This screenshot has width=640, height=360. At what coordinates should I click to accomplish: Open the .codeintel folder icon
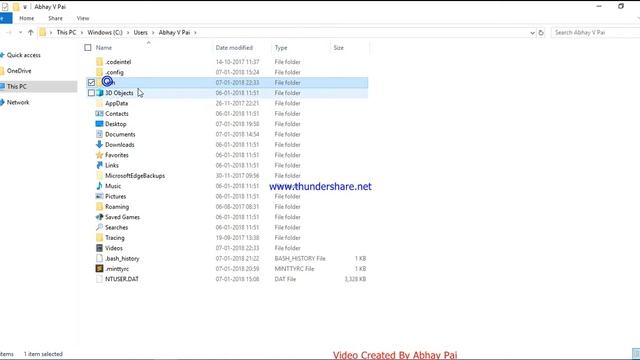pos(99,62)
